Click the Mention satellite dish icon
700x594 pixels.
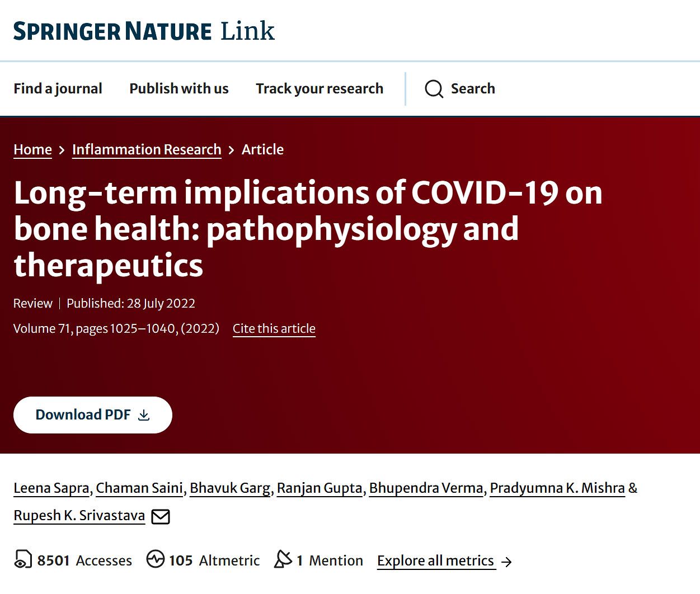tap(283, 559)
